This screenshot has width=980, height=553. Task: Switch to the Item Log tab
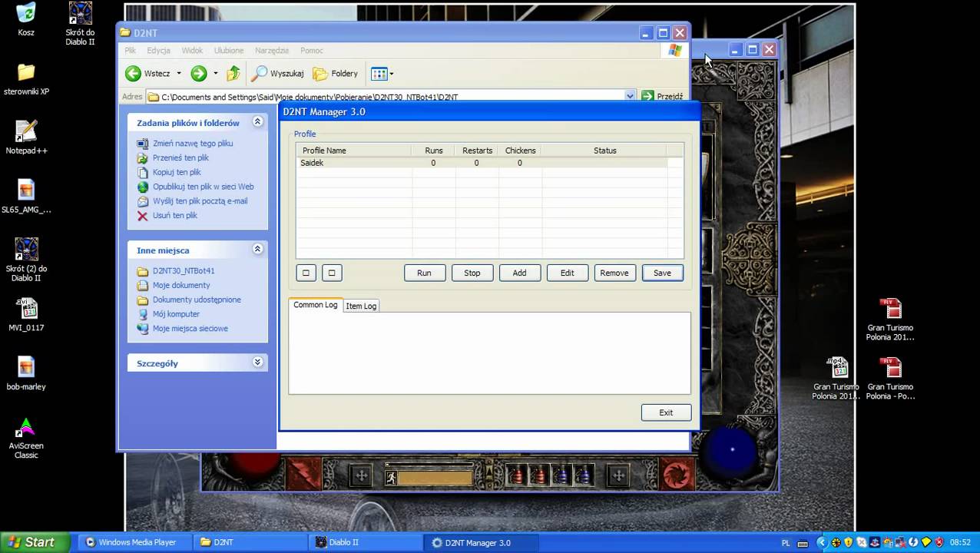[361, 306]
